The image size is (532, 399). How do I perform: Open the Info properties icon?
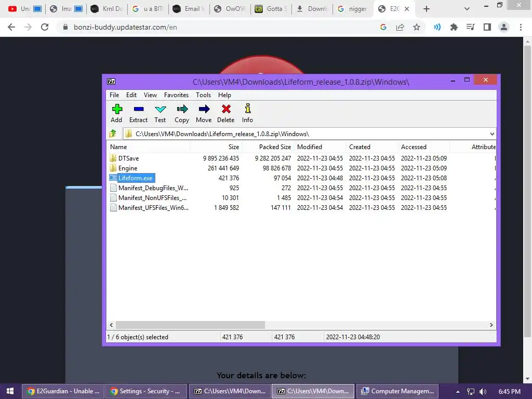coord(248,109)
